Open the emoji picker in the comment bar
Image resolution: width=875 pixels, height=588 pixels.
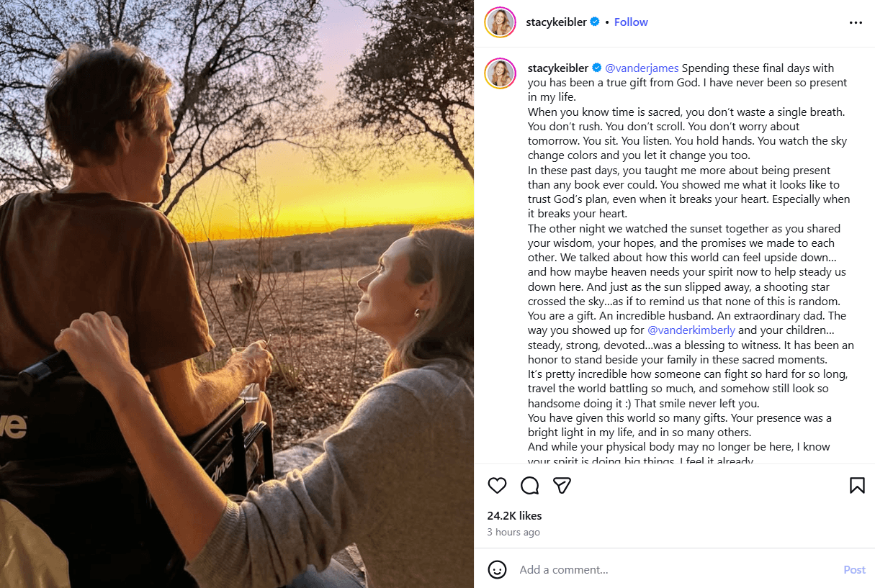[497, 569]
